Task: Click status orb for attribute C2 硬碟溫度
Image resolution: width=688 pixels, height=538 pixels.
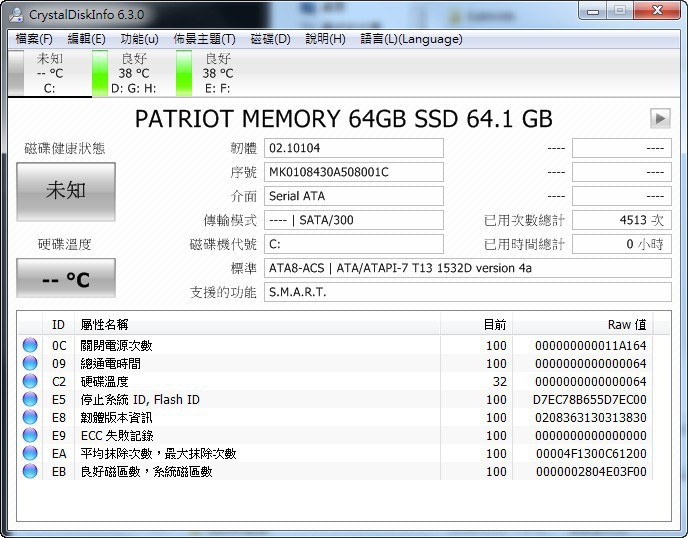Action: pos(30,381)
